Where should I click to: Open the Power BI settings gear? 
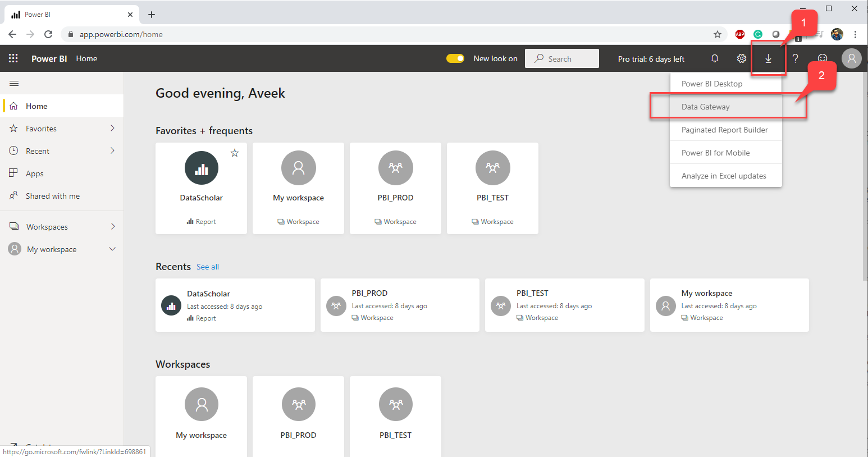(741, 58)
